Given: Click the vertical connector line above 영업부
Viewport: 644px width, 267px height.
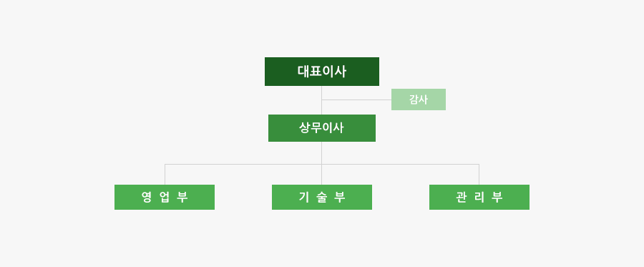Looking at the screenshot, I should pyautogui.click(x=165, y=175).
